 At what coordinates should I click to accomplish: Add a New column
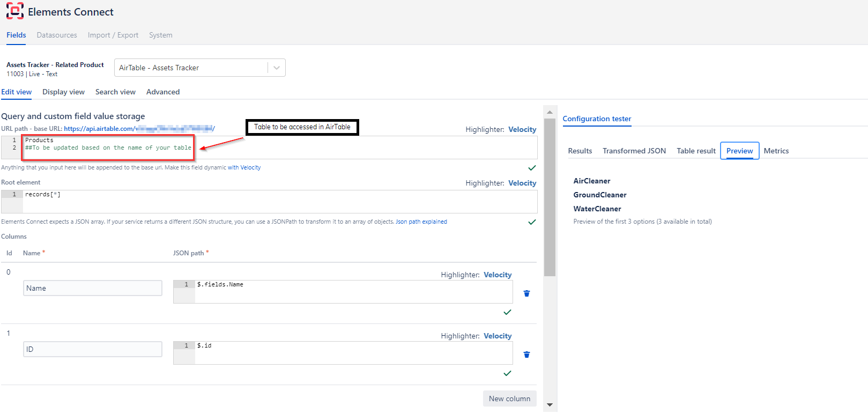click(509, 399)
